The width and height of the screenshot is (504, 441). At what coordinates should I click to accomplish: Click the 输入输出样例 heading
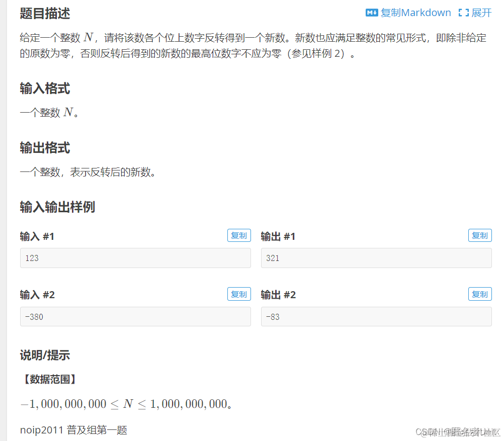coord(57,207)
